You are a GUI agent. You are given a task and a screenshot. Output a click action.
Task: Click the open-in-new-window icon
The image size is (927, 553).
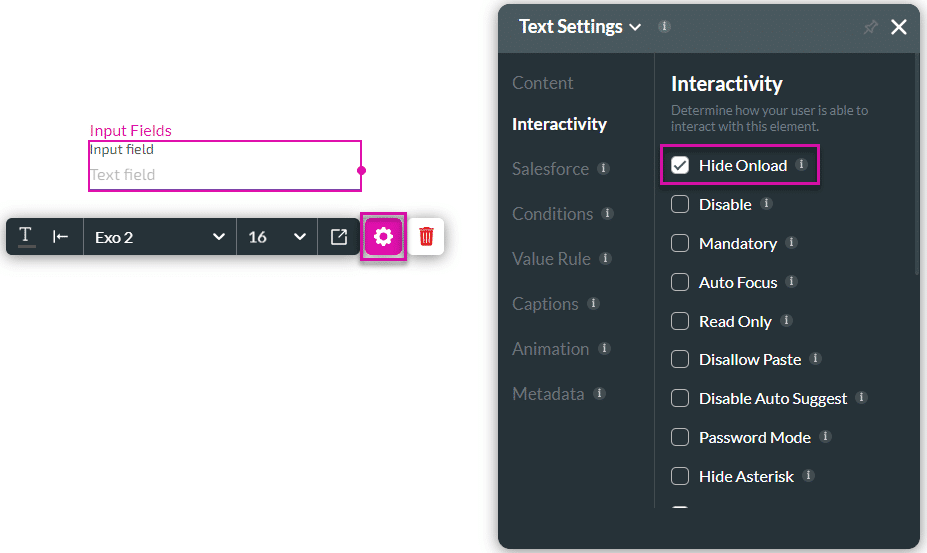[339, 237]
